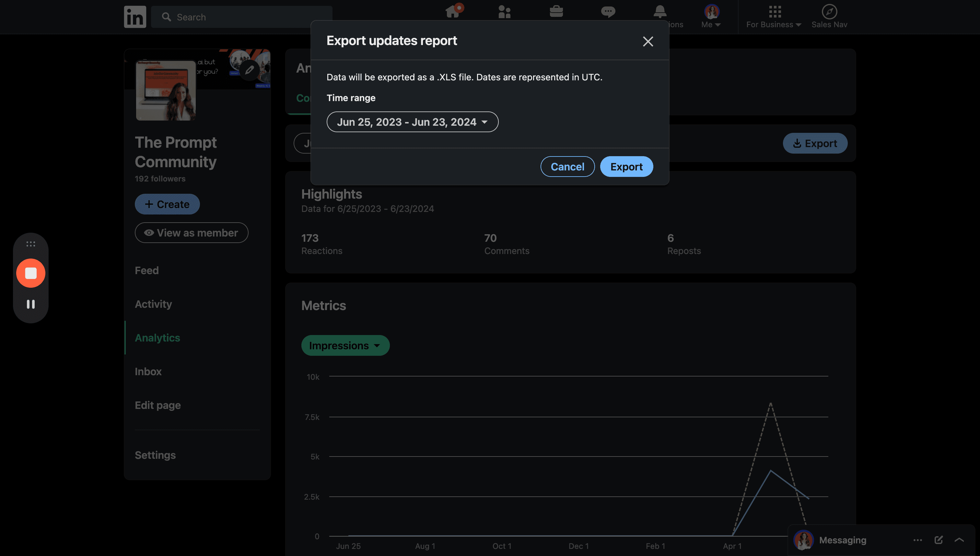The image size is (980, 556).
Task: Stop the screen recording
Action: [30, 273]
